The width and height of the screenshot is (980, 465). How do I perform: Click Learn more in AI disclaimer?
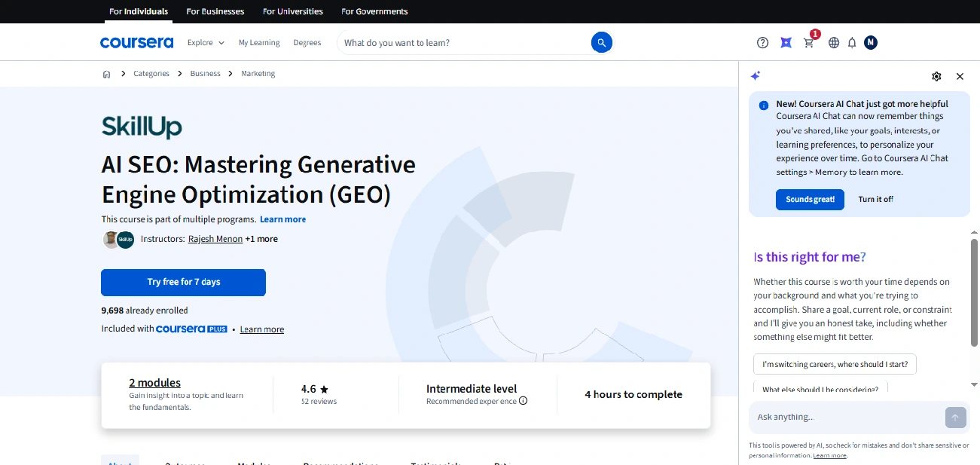[x=830, y=456]
